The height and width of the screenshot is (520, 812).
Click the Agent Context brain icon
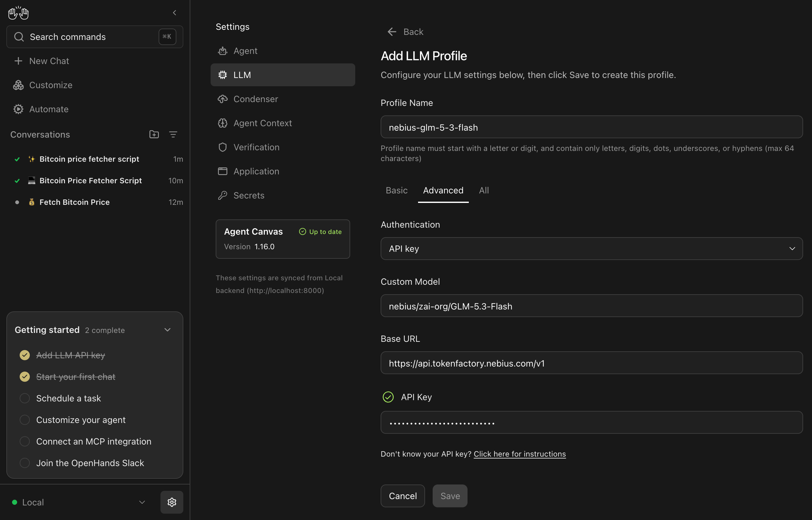coord(223,123)
